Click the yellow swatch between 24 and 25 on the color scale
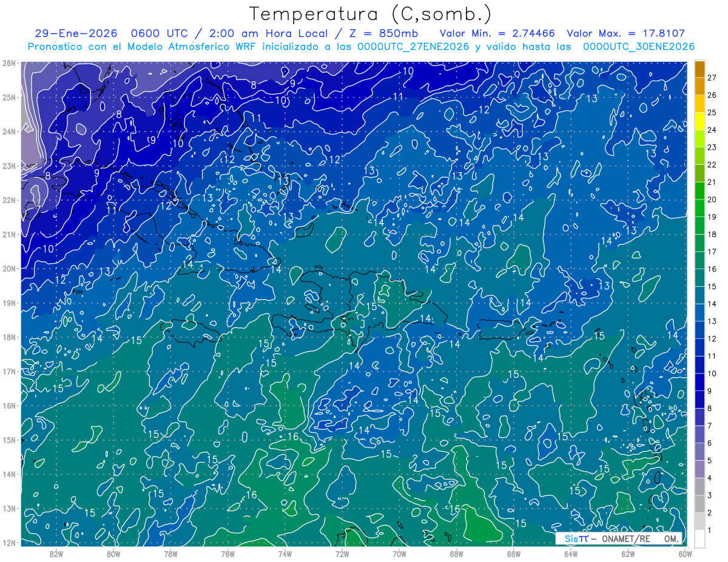728x562 pixels. pyautogui.click(x=699, y=121)
